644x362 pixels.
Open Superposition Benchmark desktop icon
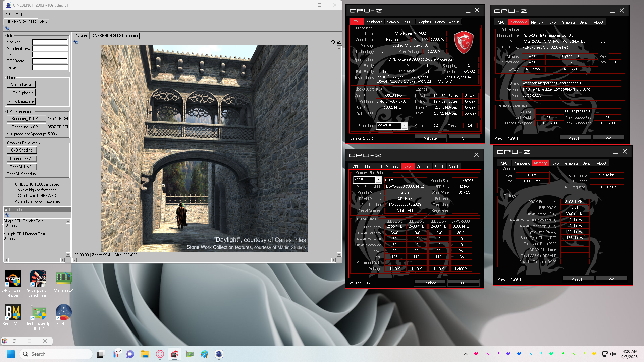38,284
